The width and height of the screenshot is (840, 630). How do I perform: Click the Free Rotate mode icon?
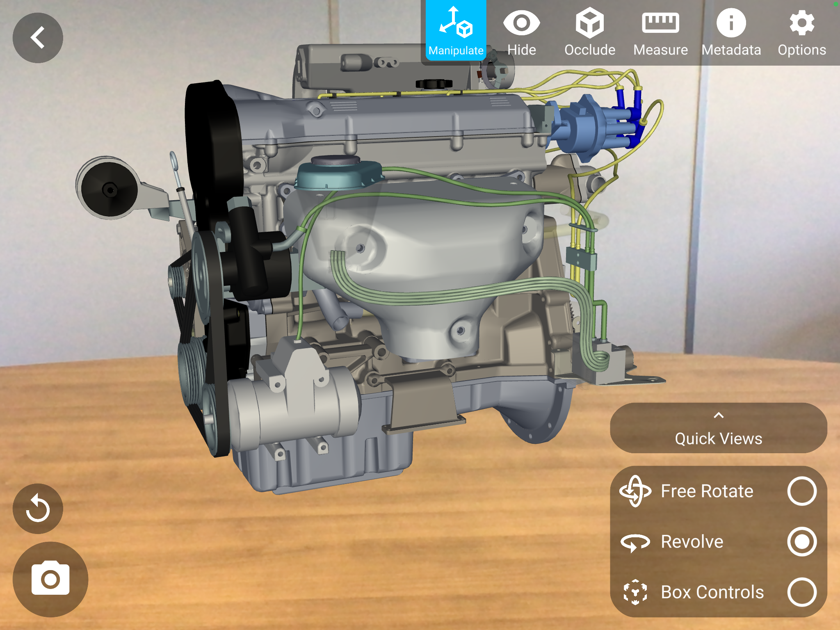click(635, 491)
